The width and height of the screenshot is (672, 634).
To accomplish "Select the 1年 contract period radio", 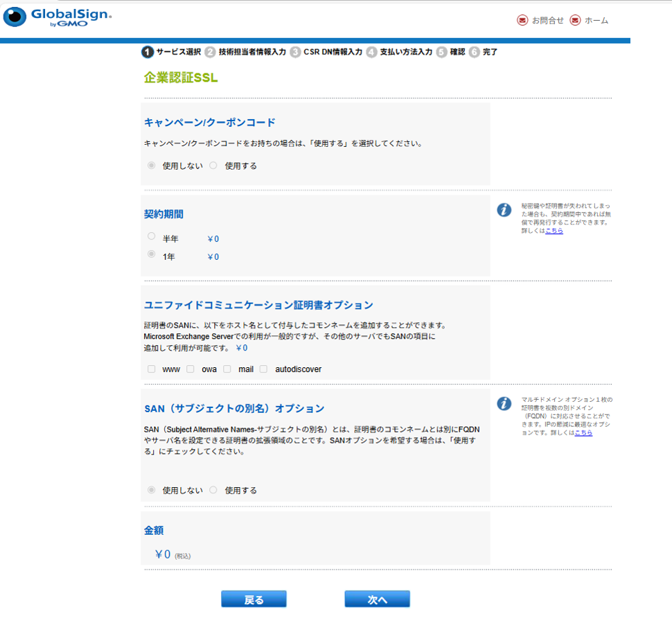I will click(x=152, y=254).
